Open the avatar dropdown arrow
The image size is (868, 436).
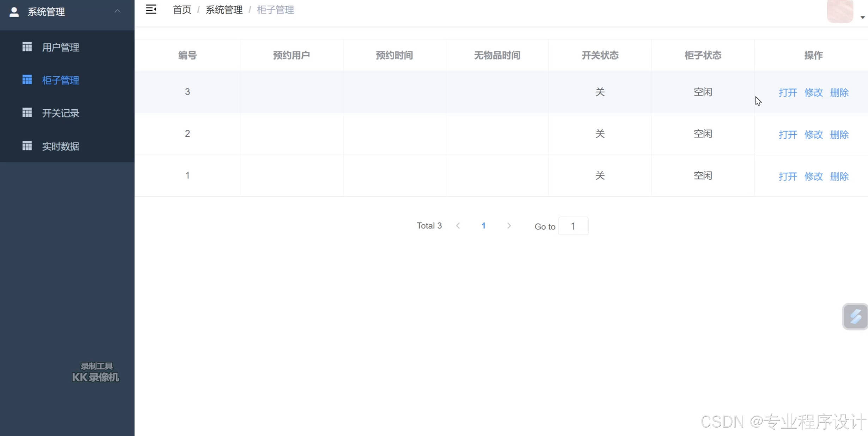[x=862, y=17]
